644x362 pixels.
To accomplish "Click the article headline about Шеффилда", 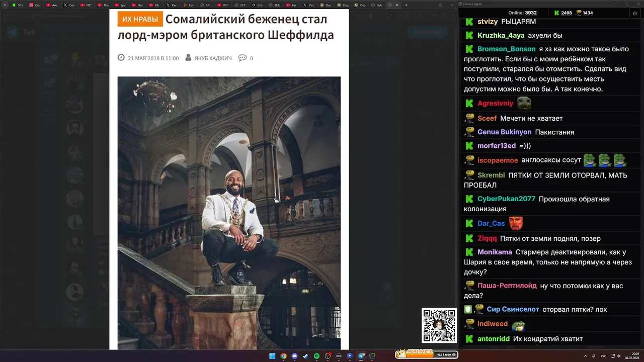I will 226,27.
